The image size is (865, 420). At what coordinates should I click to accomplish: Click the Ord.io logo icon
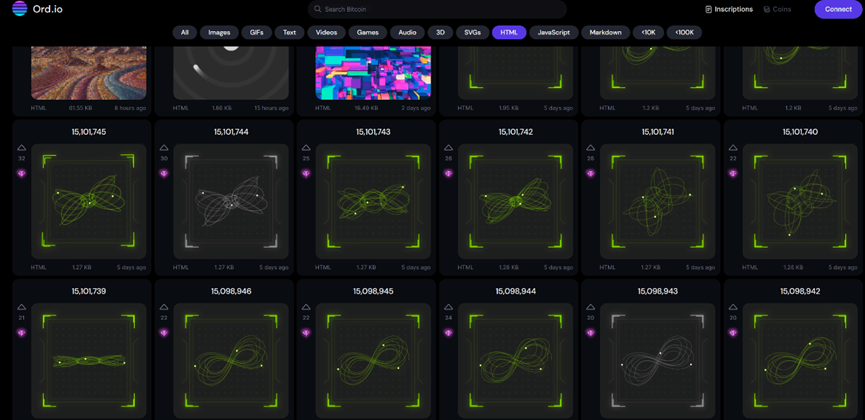pos(19,9)
